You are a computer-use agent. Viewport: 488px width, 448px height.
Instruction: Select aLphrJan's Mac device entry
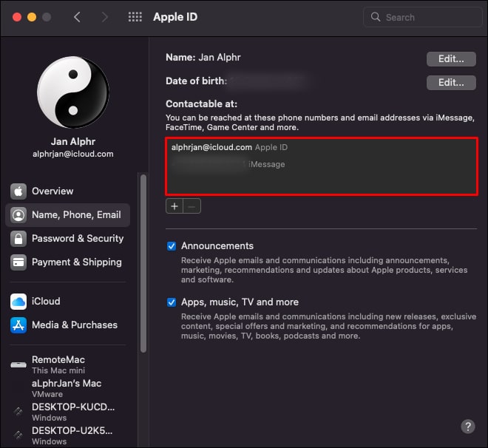(67, 388)
